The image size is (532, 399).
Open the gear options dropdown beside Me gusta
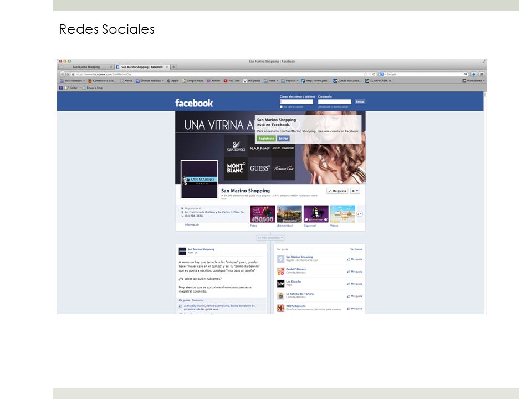coord(355,191)
